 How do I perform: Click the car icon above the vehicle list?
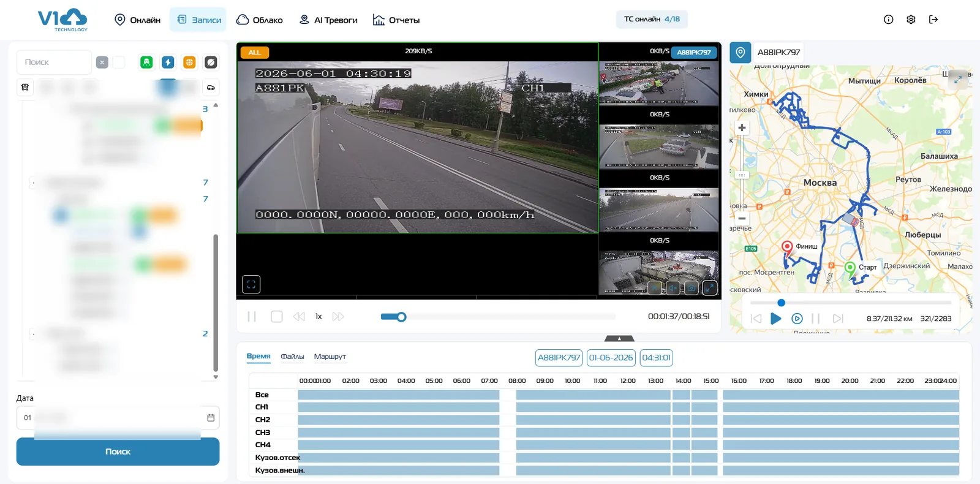pos(211,88)
